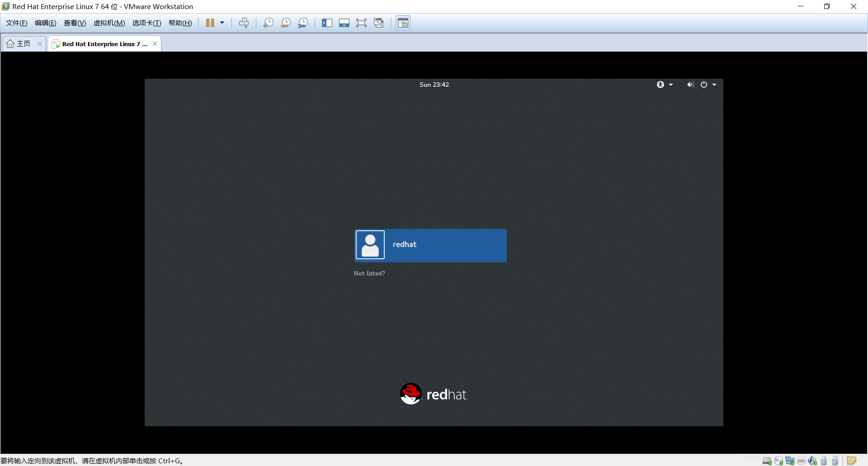Click the Sun 23:42 clock

(x=434, y=85)
